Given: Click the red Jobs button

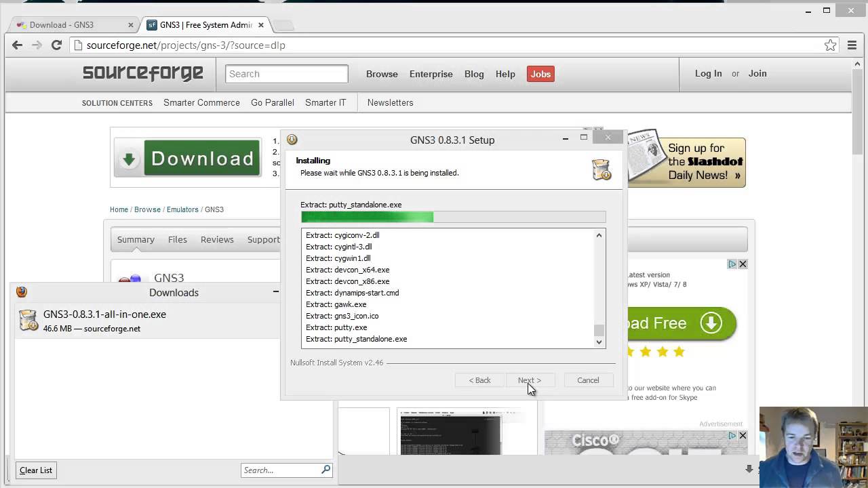Looking at the screenshot, I should tap(540, 74).
